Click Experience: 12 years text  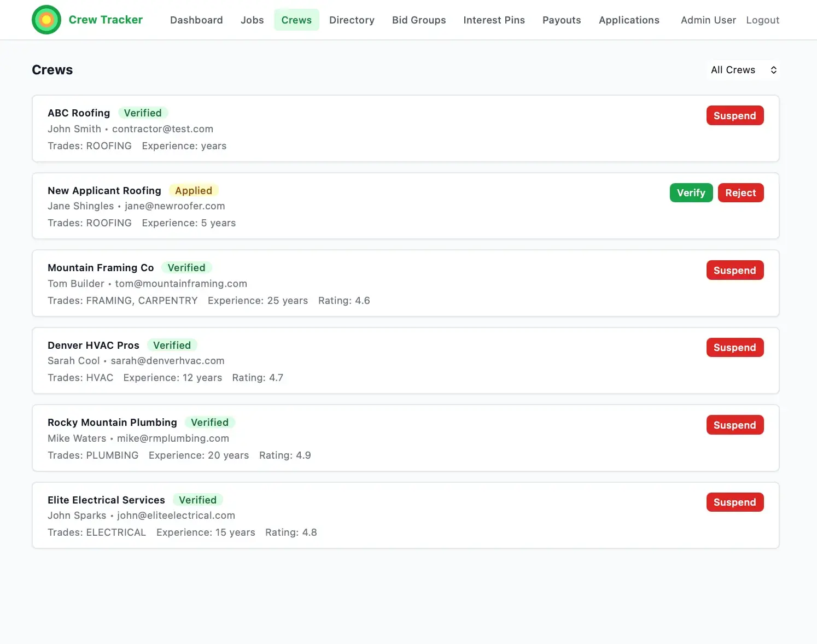coord(173,378)
